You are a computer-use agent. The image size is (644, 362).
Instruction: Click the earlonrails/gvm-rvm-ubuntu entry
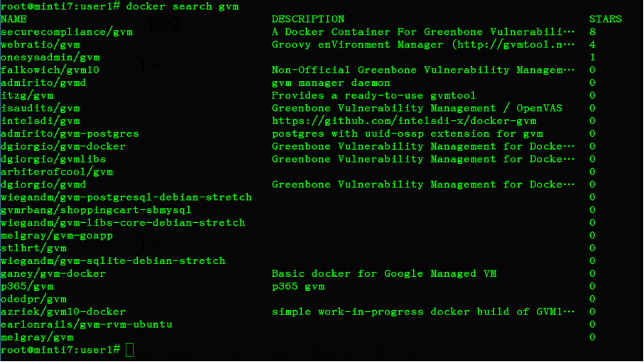pos(87,325)
